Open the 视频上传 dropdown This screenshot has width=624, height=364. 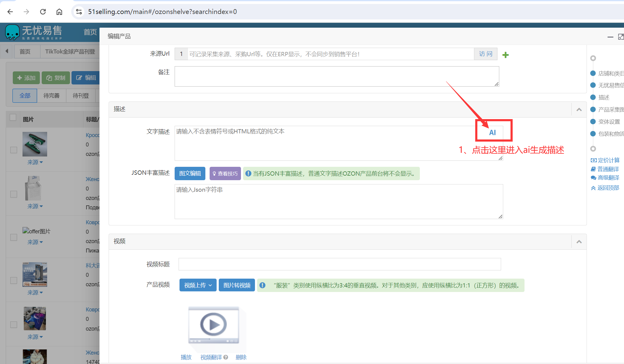198,285
